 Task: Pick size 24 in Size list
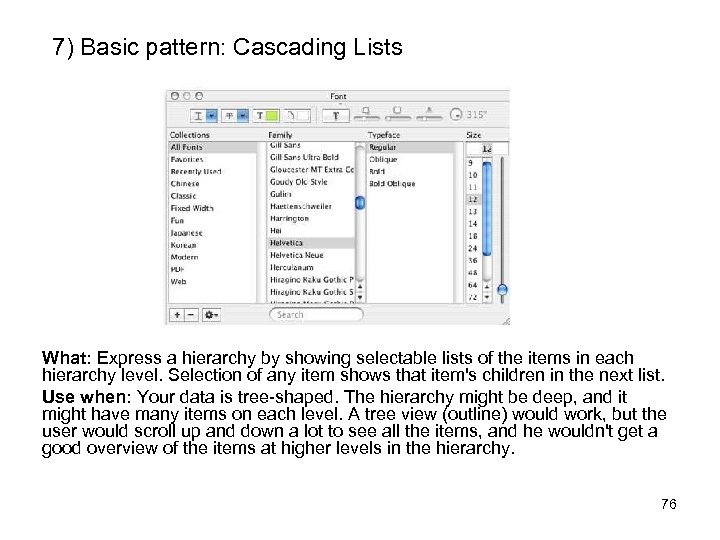[x=473, y=248]
